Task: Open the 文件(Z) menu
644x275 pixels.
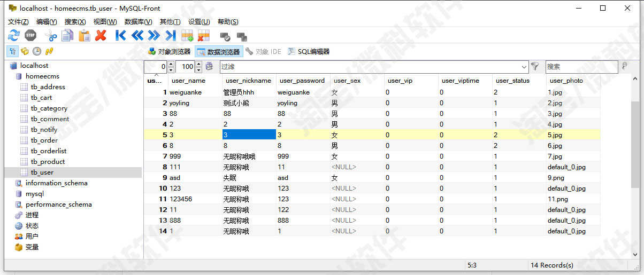Action: tap(18, 22)
